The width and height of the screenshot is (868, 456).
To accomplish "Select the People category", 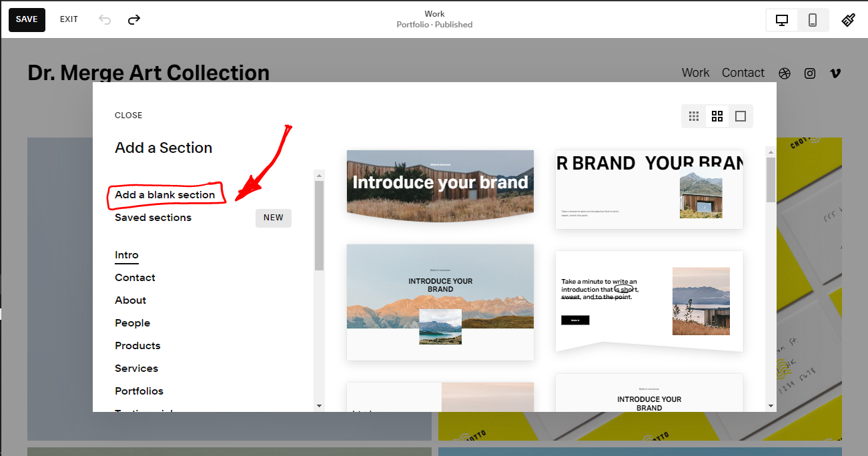I will click(132, 323).
